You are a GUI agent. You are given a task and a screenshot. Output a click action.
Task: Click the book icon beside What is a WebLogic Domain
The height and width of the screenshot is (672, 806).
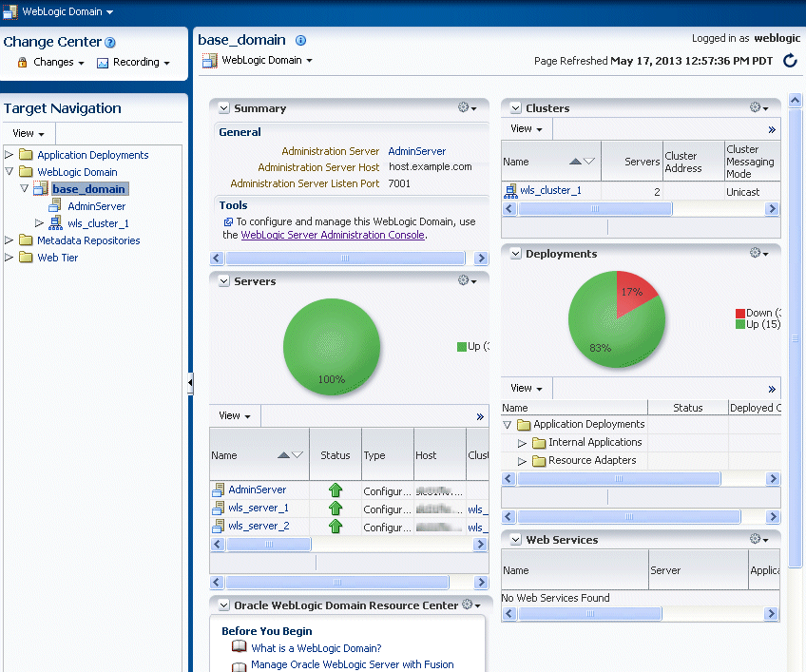click(239, 646)
